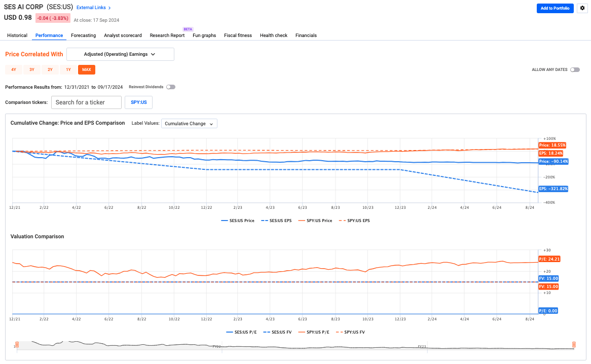The width and height of the screenshot is (591, 364).
Task: Toggle SPY:US P/E legend item
Action: (315, 332)
